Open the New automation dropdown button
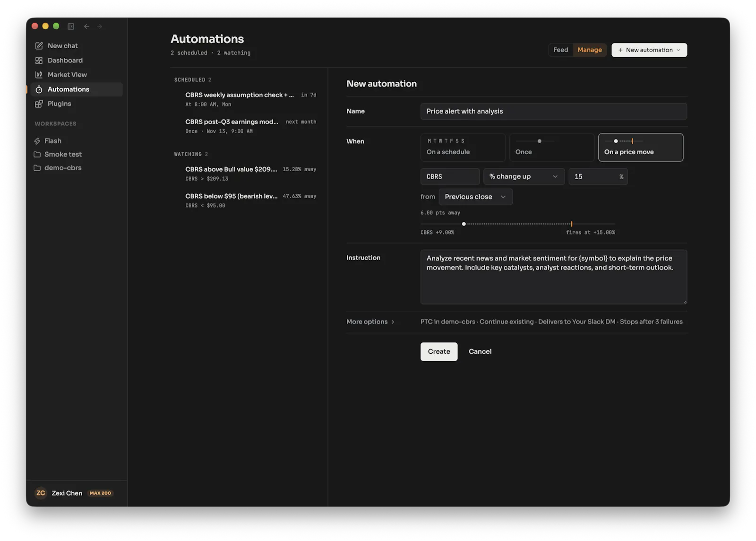The height and width of the screenshot is (541, 756). (649, 50)
